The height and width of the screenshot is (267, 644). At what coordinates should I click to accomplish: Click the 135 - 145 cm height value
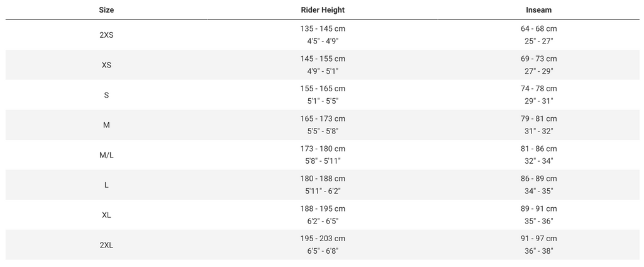[323, 28]
